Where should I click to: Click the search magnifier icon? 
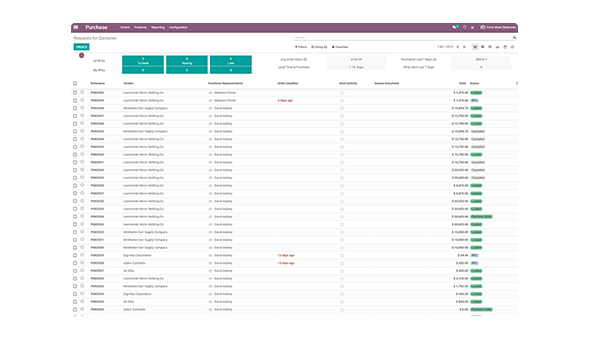tap(514, 38)
